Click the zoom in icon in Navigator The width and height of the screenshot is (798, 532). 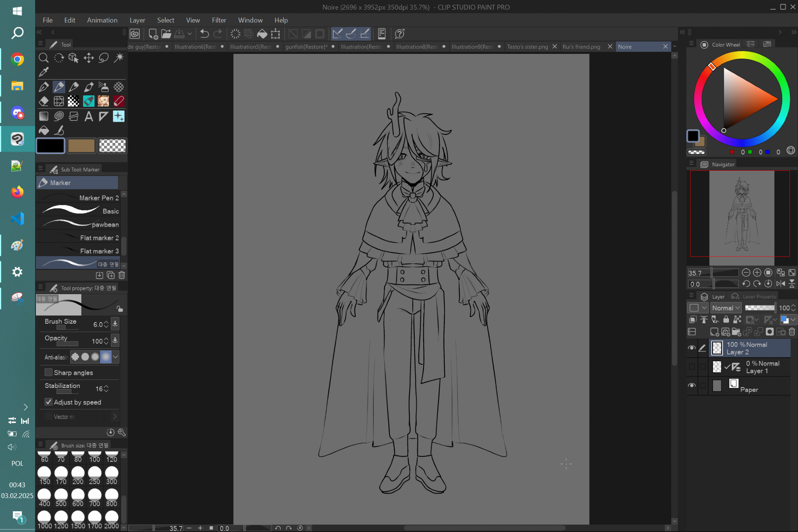(x=757, y=273)
